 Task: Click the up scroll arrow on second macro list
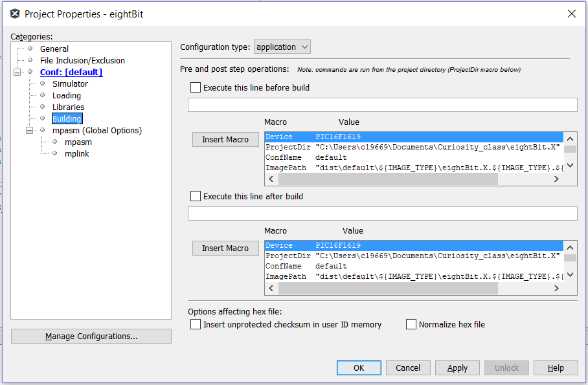tap(569, 247)
